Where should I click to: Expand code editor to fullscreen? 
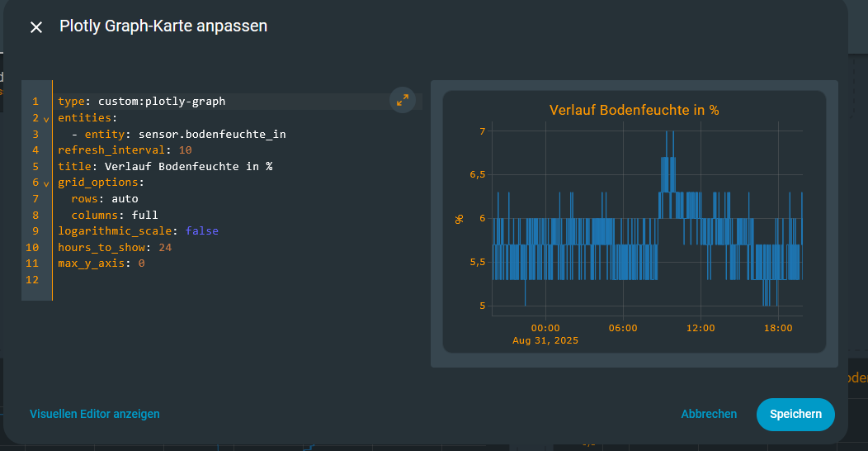[x=402, y=100]
